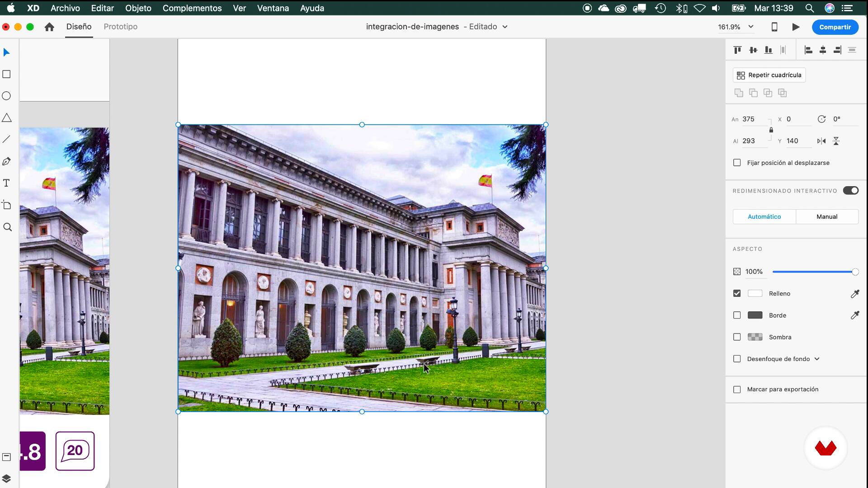Image resolution: width=868 pixels, height=488 pixels.
Task: Pick fill color with Relleno eyedropper
Action: 855,294
